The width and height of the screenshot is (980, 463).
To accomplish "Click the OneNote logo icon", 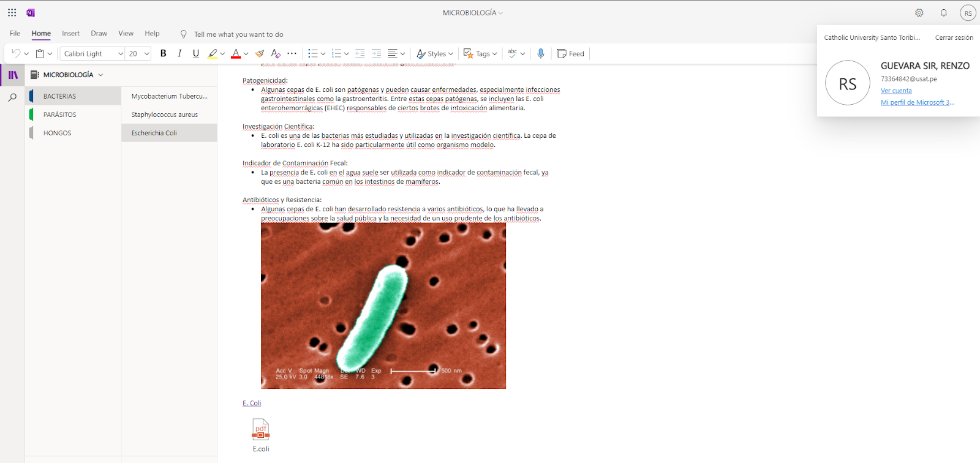I will (31, 12).
